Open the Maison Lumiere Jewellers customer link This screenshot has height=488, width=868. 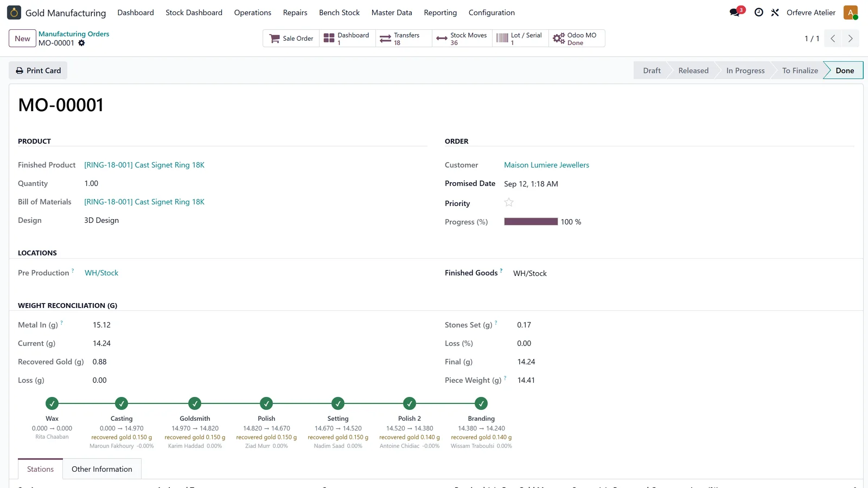(546, 165)
